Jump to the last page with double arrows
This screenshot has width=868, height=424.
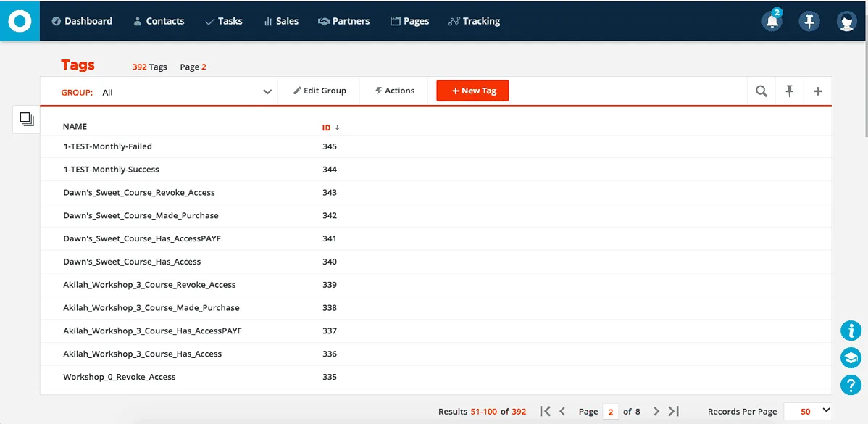[x=673, y=411]
